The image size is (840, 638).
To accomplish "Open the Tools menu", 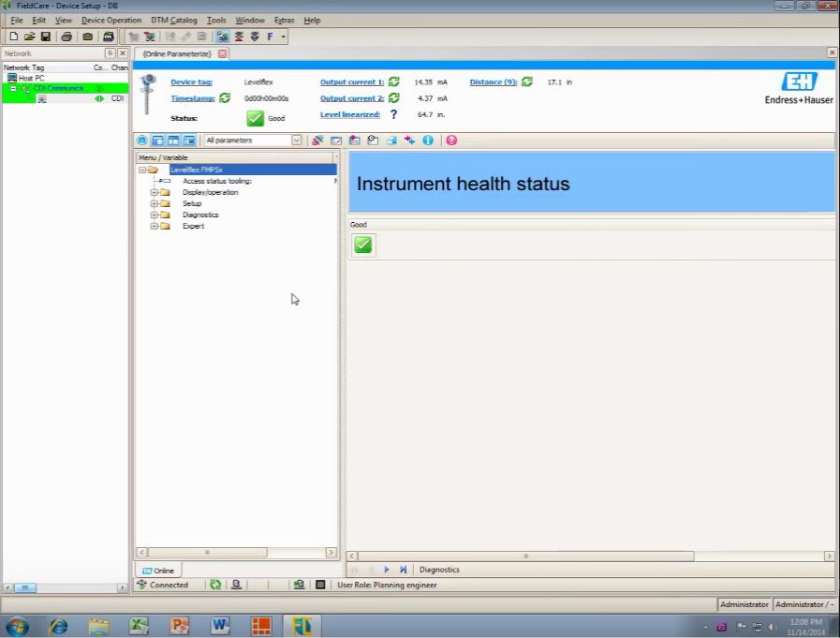I will [x=216, y=20].
